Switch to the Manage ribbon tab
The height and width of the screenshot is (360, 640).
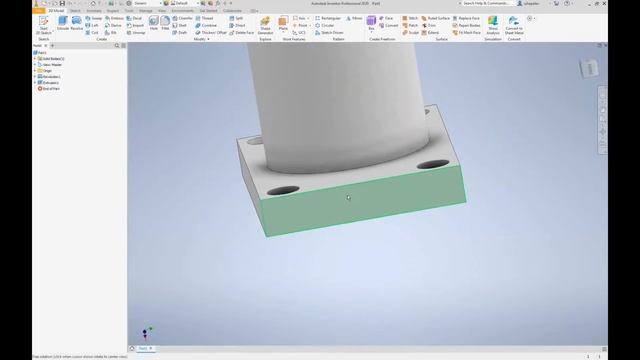tap(146, 11)
